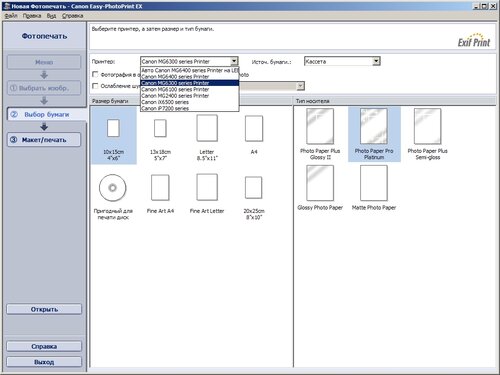Collapse the Принтер dropdown via its arrow
The width and height of the screenshot is (500, 375).
click(234, 61)
